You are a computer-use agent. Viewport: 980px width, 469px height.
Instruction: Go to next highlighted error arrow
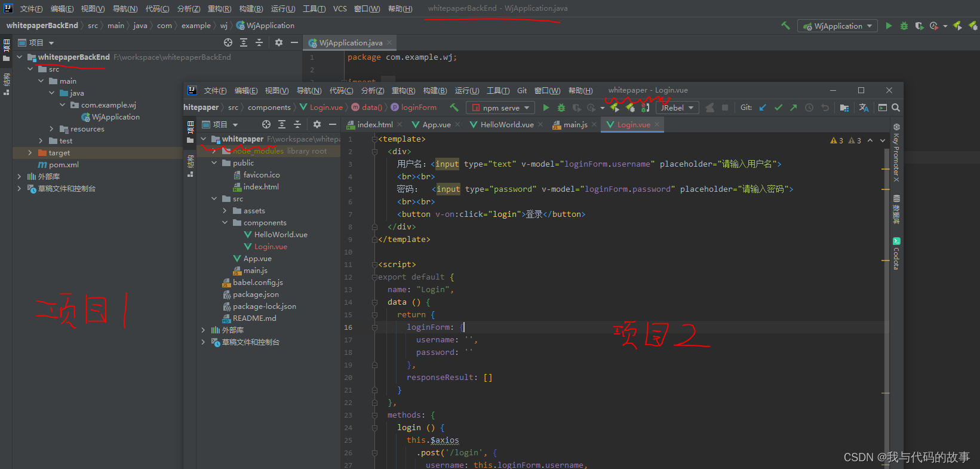pyautogui.click(x=883, y=140)
